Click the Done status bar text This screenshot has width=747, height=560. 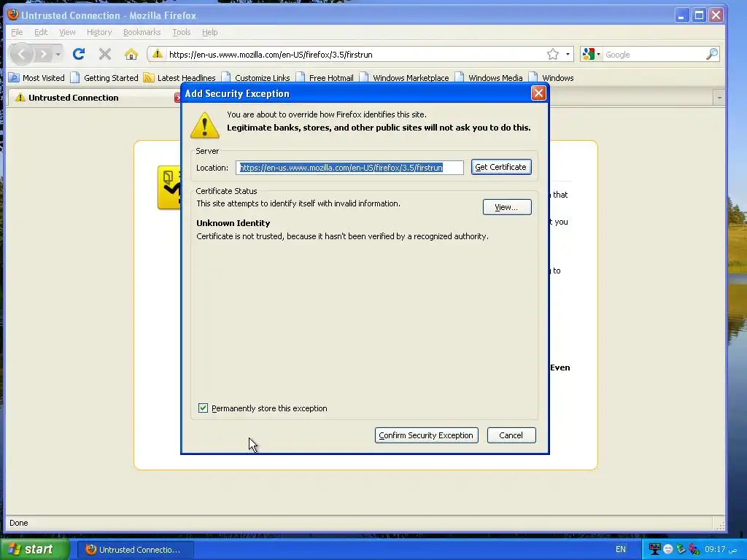point(18,522)
